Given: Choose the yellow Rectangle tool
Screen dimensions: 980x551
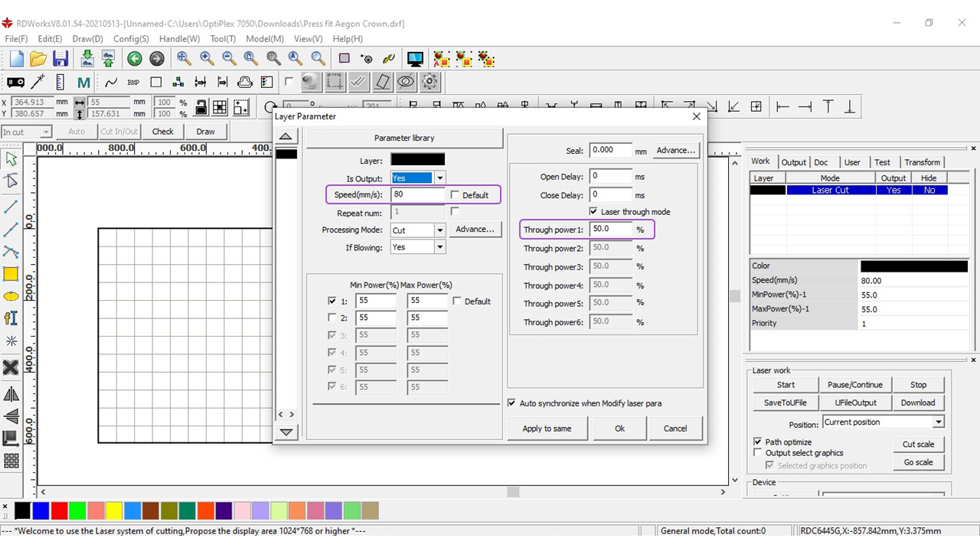Looking at the screenshot, I should tap(11, 274).
